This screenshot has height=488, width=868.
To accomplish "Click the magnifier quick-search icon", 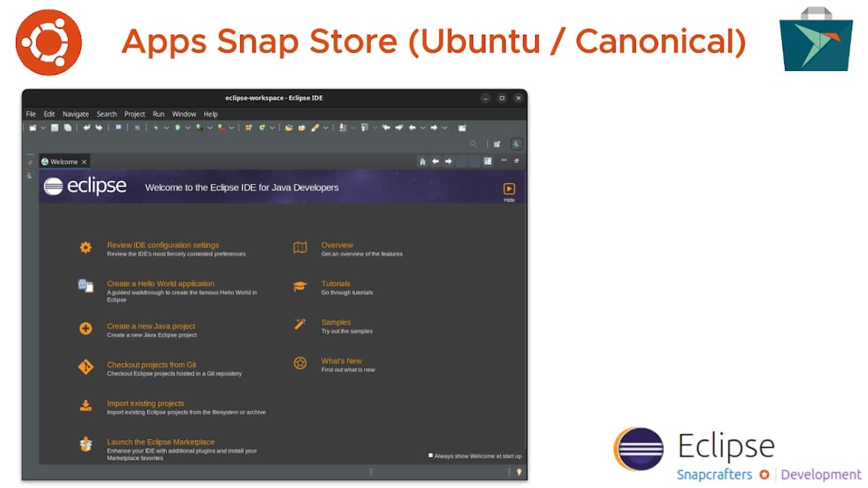I will pyautogui.click(x=474, y=144).
